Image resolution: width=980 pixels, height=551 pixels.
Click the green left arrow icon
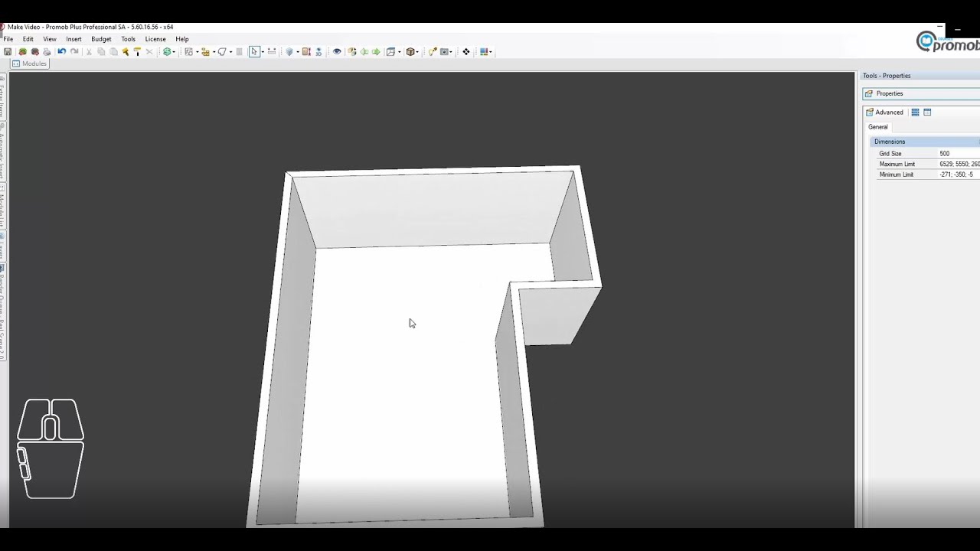point(364,52)
